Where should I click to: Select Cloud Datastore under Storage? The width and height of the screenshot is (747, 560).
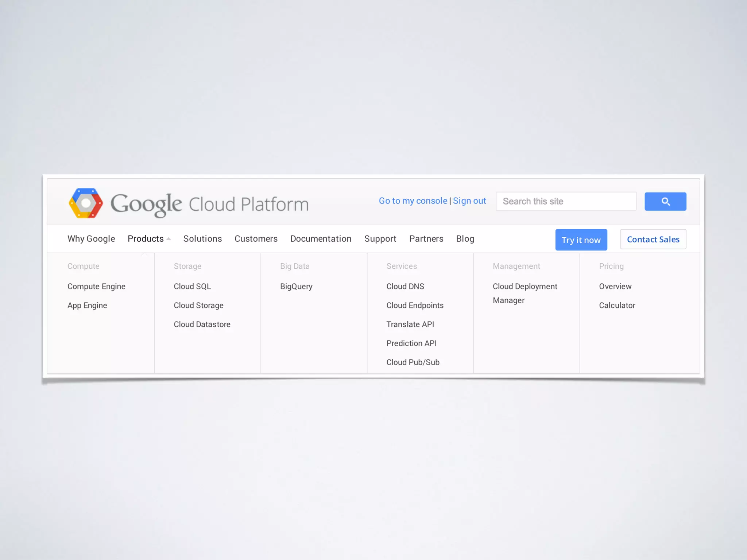coord(202,324)
